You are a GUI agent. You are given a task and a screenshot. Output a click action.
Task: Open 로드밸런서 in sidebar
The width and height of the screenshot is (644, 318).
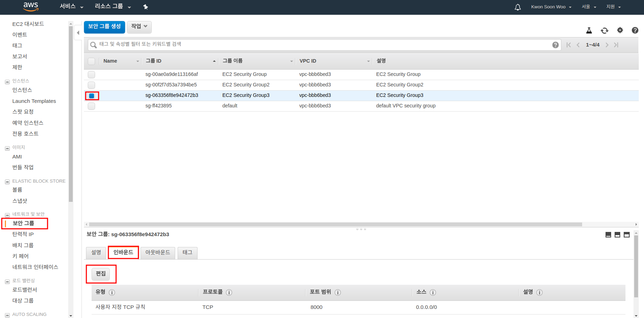click(24, 290)
